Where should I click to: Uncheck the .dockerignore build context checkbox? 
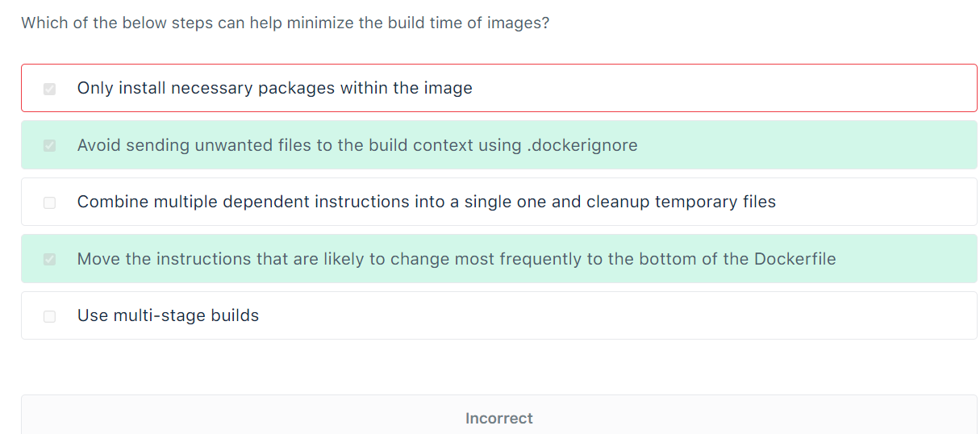[50, 146]
